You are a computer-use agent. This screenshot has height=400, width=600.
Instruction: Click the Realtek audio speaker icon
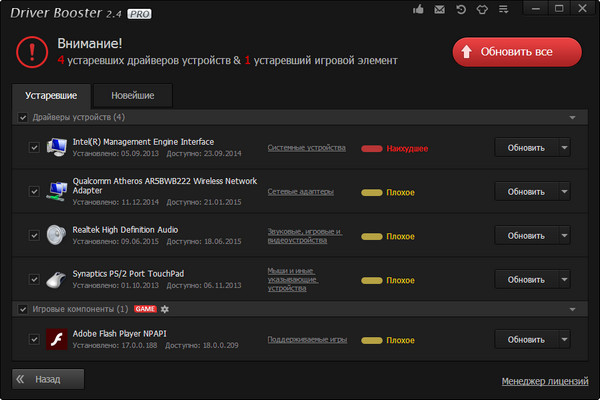pos(57,235)
